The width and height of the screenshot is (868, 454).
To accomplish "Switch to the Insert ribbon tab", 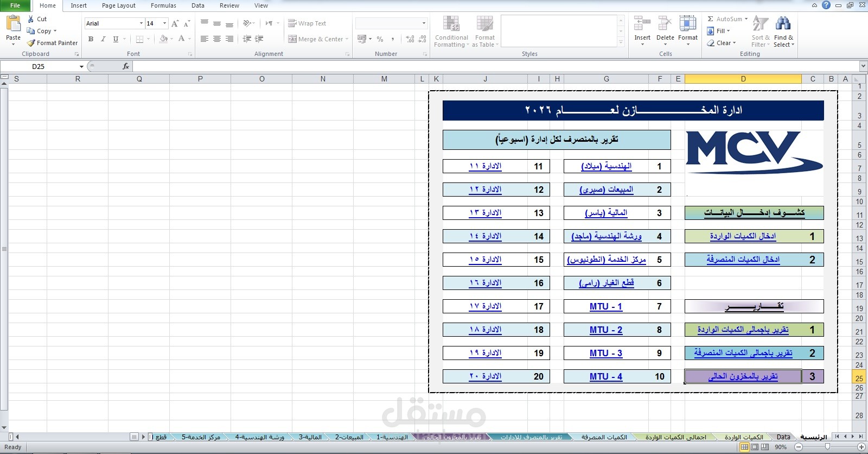I will [x=79, y=5].
